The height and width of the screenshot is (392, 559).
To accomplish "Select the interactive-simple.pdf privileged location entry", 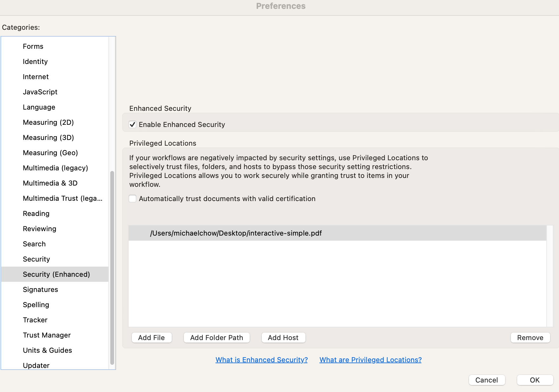I will 236,233.
